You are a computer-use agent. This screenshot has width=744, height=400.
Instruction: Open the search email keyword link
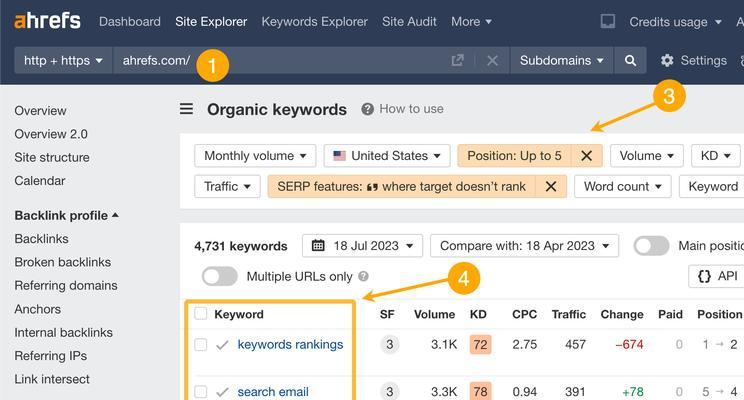(273, 392)
